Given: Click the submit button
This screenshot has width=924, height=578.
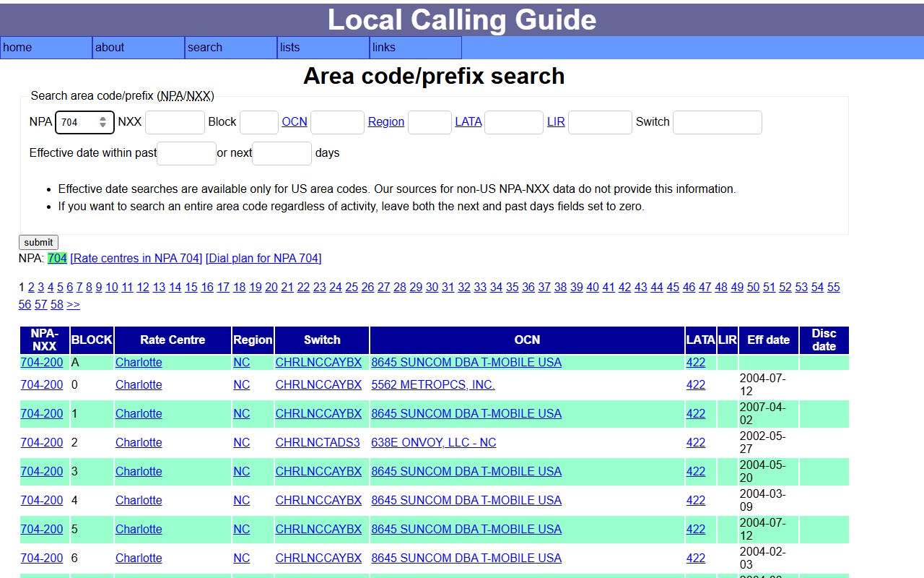Looking at the screenshot, I should click(x=38, y=243).
